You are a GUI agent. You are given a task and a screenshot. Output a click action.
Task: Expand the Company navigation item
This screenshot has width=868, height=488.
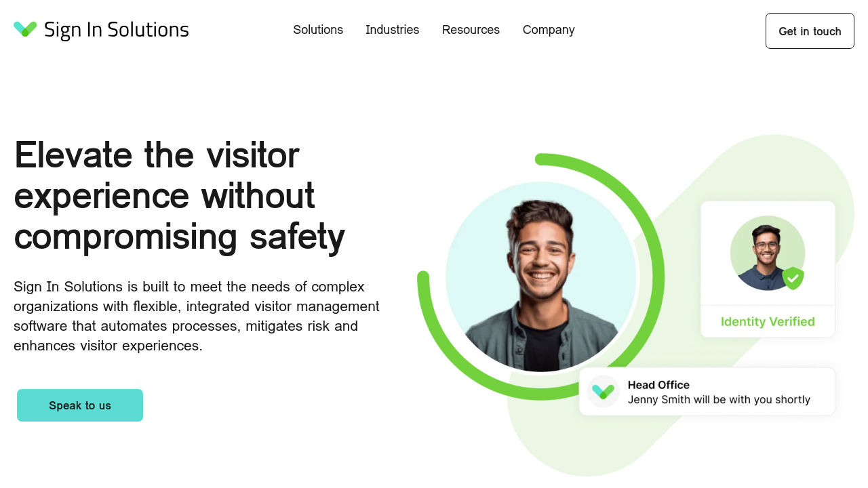549,30
